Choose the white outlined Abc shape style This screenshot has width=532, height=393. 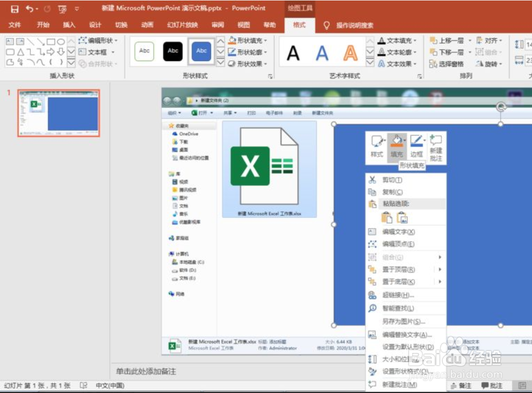pyautogui.click(x=144, y=51)
